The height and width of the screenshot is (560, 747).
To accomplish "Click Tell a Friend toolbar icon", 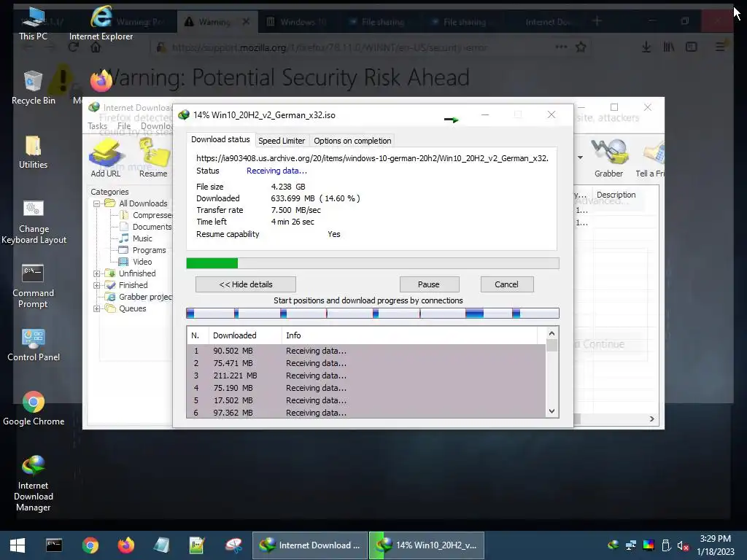I will (650, 158).
